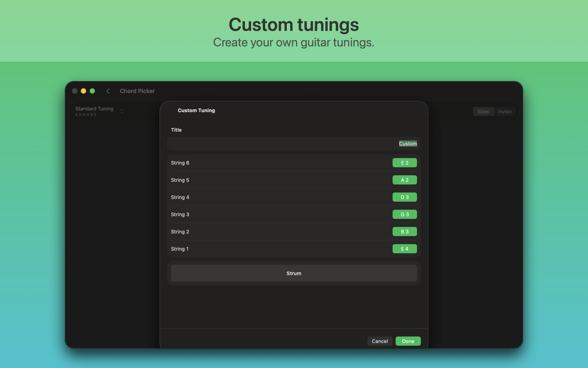Click the String 6 label
This screenshot has width=588, height=368.
point(180,163)
